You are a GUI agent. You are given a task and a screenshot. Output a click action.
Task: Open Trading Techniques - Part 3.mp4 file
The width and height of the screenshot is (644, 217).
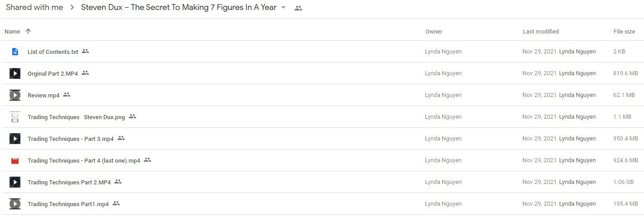click(71, 139)
